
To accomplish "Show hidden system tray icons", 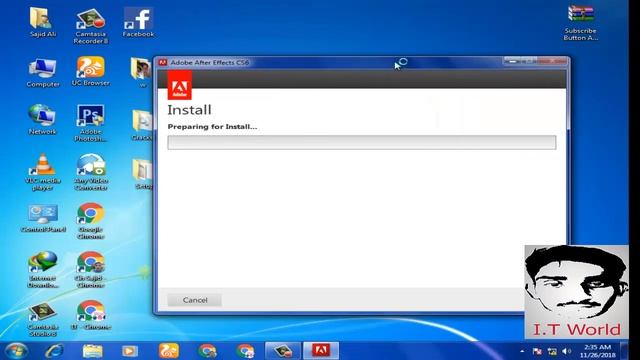I will coord(522,351).
